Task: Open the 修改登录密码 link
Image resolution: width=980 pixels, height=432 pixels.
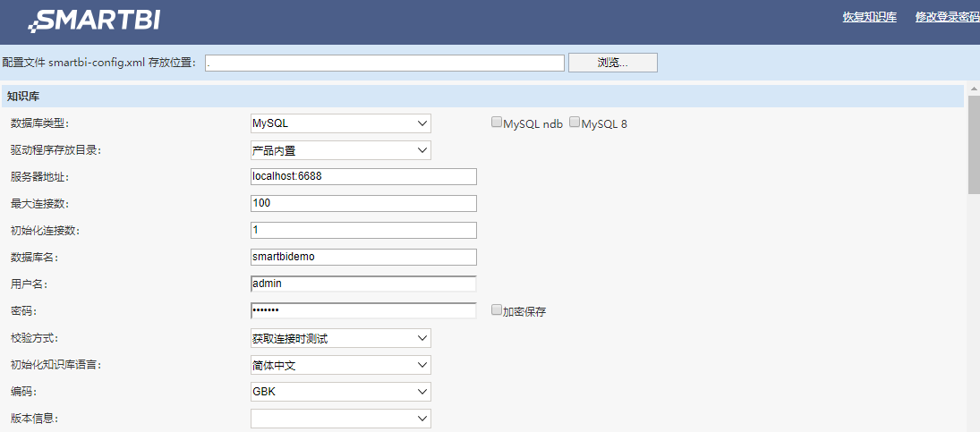Action: 948,18
